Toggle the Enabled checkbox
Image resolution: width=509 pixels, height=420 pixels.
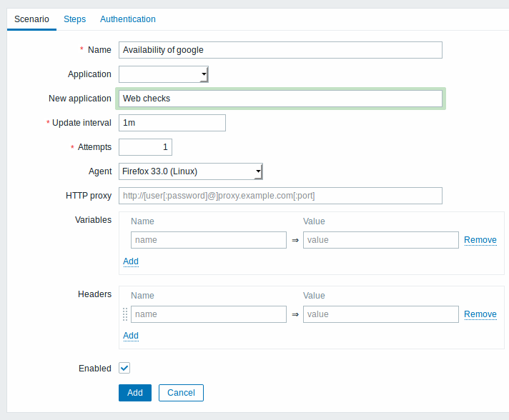coord(124,368)
